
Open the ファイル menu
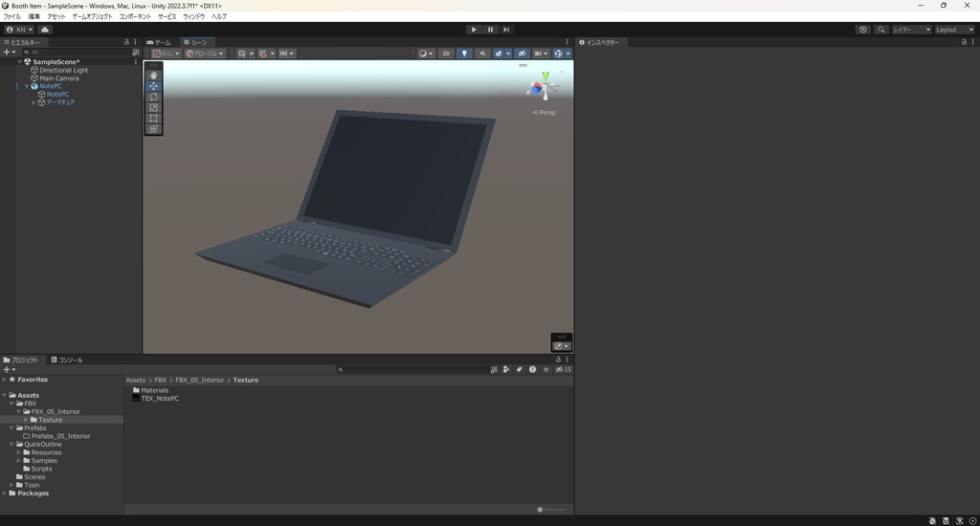click(x=11, y=17)
